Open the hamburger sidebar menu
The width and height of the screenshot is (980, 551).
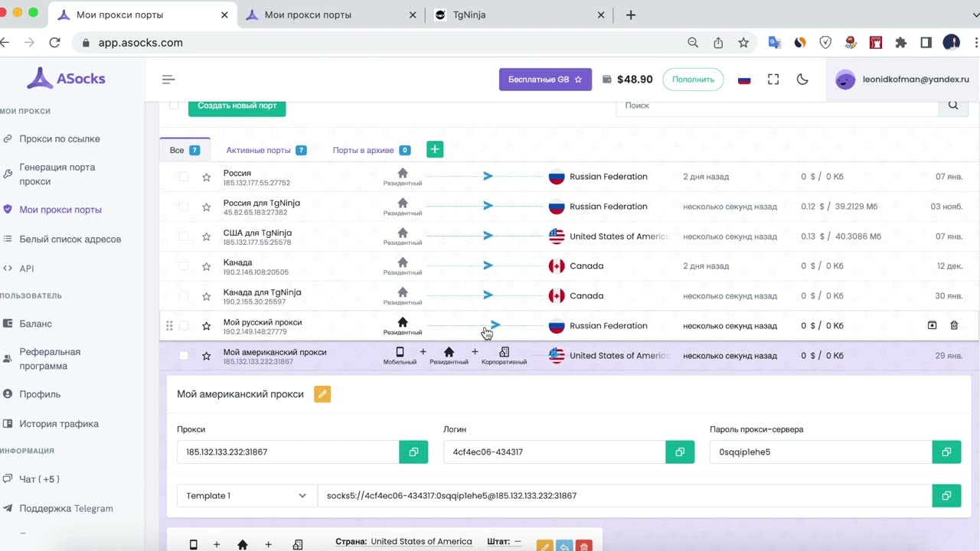pos(168,80)
